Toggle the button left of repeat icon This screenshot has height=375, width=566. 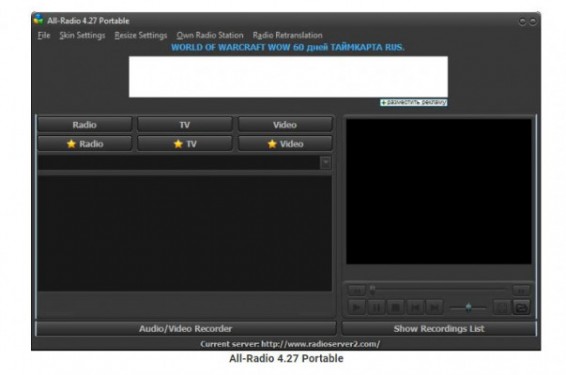(502, 308)
